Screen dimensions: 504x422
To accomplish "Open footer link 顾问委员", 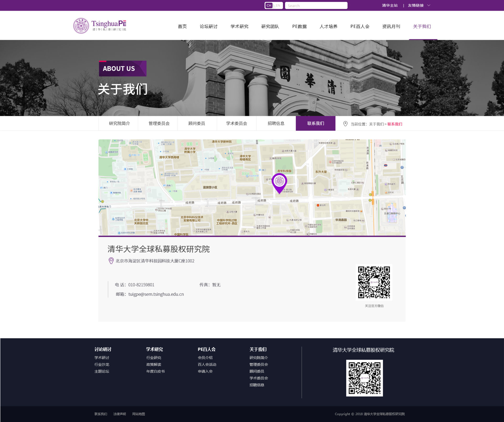I will point(257,371).
